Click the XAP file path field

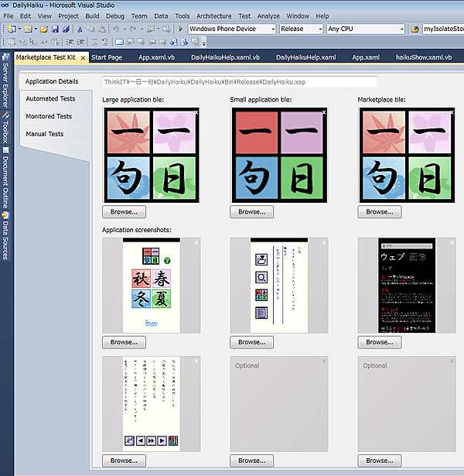pyautogui.click(x=240, y=81)
